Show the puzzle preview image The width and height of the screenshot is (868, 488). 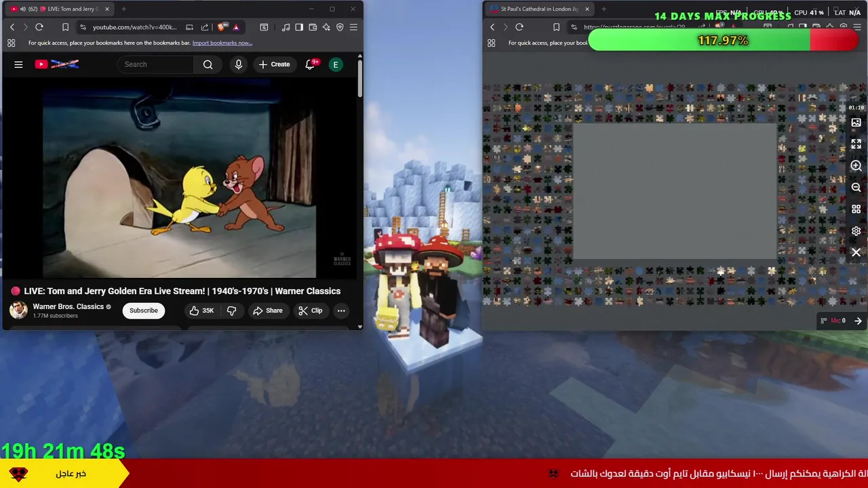click(x=856, y=123)
